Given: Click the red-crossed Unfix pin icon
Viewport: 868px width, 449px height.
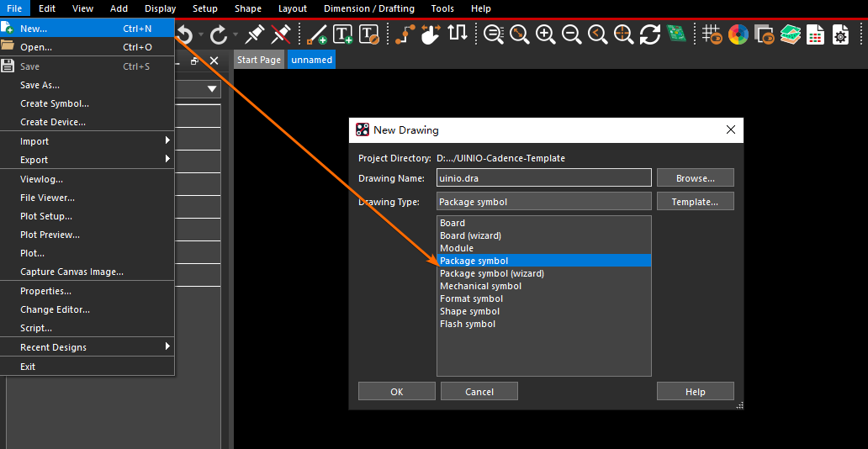Looking at the screenshot, I should (x=281, y=34).
